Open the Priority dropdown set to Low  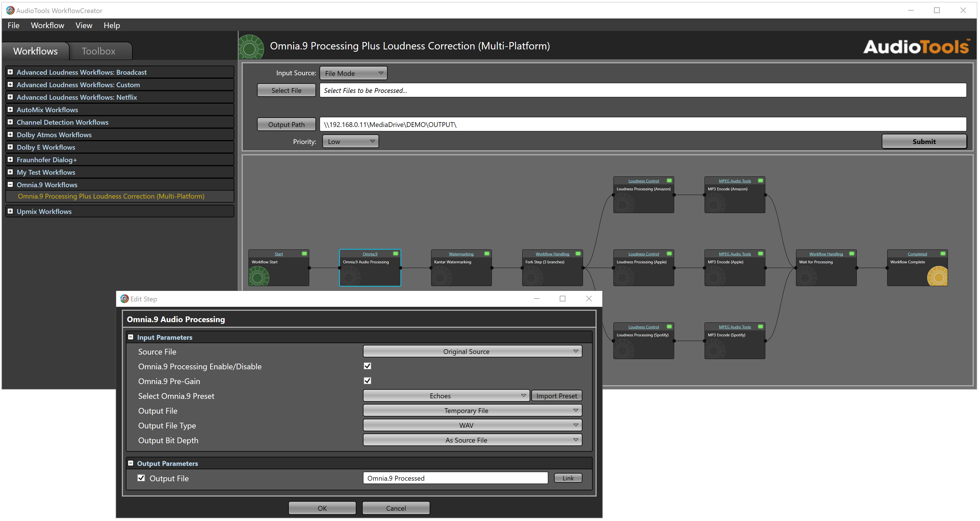click(x=350, y=141)
